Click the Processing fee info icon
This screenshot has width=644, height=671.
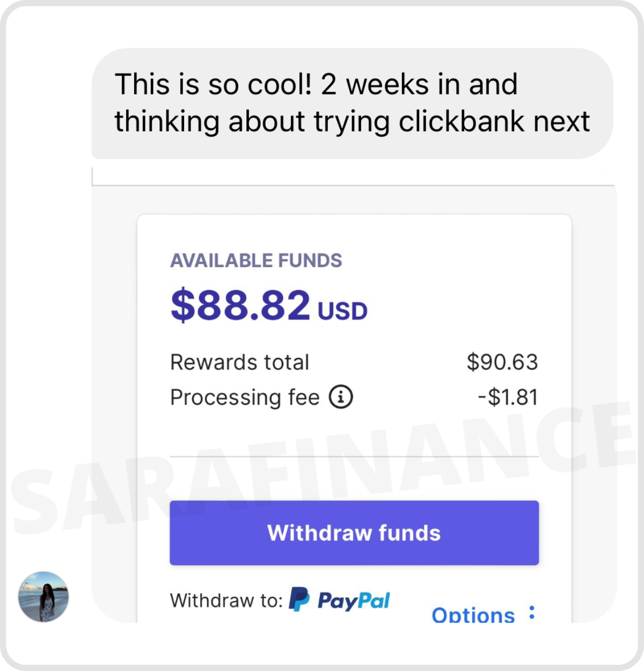click(341, 397)
